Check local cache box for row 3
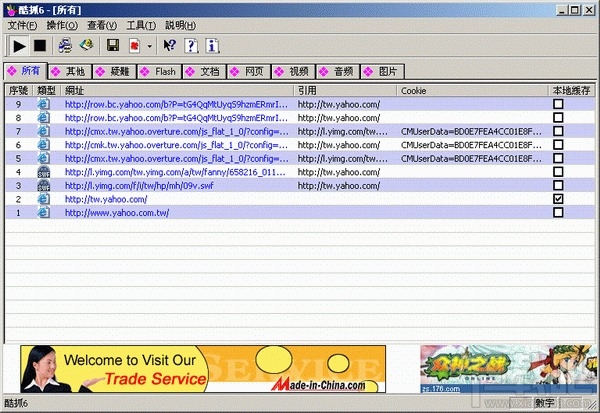The height and width of the screenshot is (413, 600). click(x=558, y=185)
